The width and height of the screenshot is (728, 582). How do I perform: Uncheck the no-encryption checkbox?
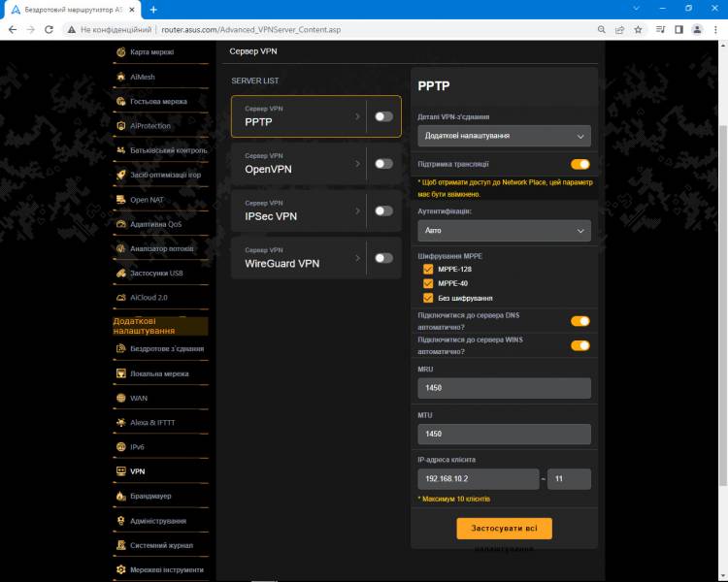coord(428,298)
